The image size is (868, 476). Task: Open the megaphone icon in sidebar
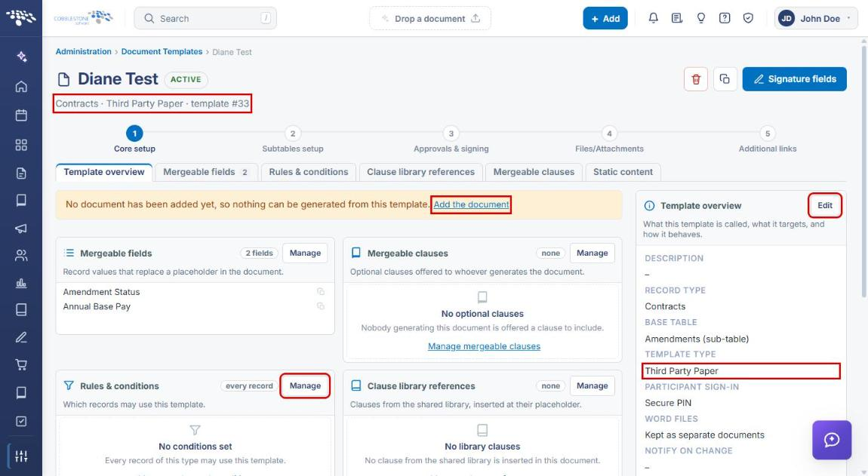click(21, 228)
